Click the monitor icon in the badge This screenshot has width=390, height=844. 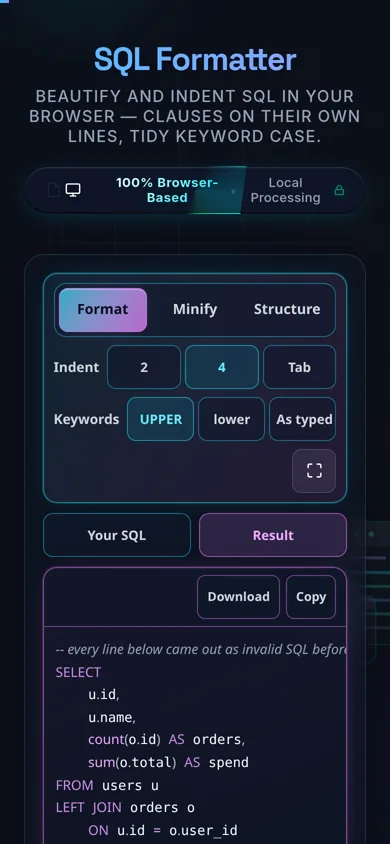(x=73, y=190)
